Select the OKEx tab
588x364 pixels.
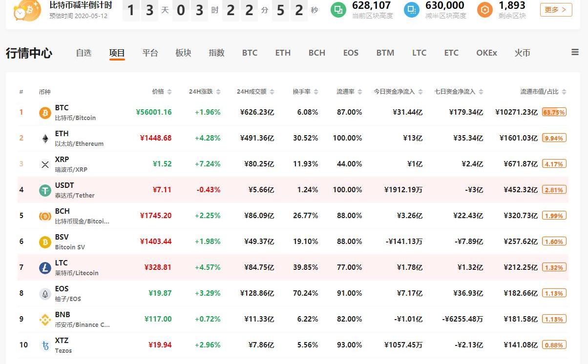pyautogui.click(x=486, y=53)
